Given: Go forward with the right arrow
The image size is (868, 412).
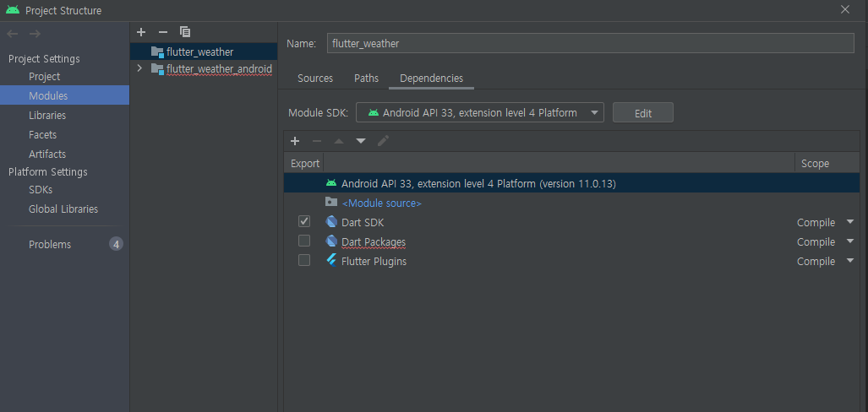Looking at the screenshot, I should [35, 34].
